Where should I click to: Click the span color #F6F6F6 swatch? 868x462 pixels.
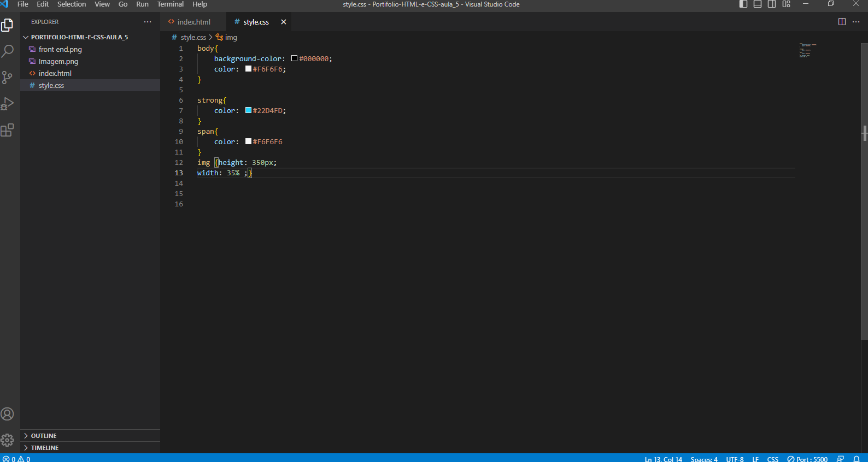248,141
